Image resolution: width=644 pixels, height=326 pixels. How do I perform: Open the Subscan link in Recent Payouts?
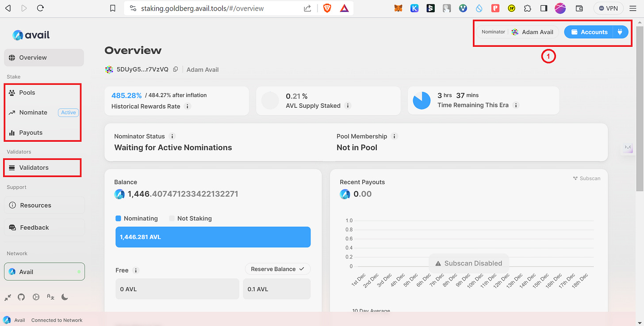point(586,178)
